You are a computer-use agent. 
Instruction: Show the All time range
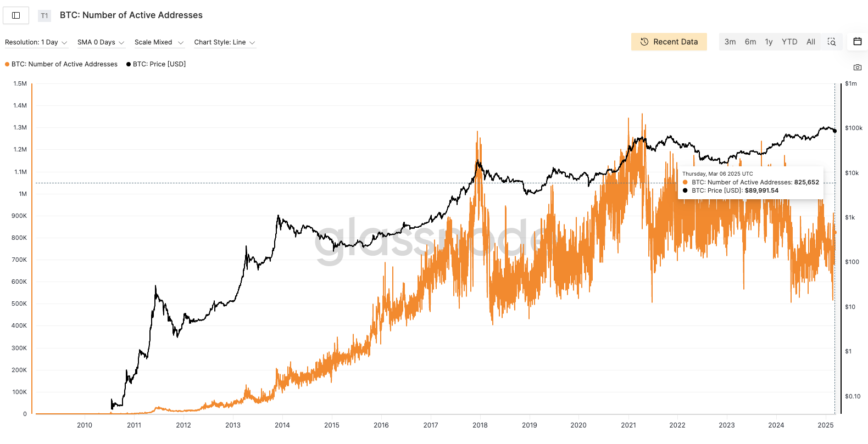pyautogui.click(x=811, y=42)
